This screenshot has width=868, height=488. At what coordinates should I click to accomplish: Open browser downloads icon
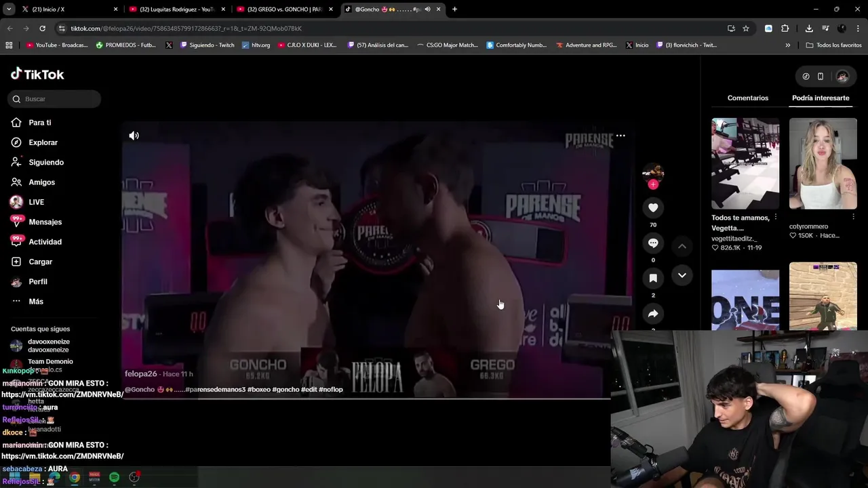(809, 28)
